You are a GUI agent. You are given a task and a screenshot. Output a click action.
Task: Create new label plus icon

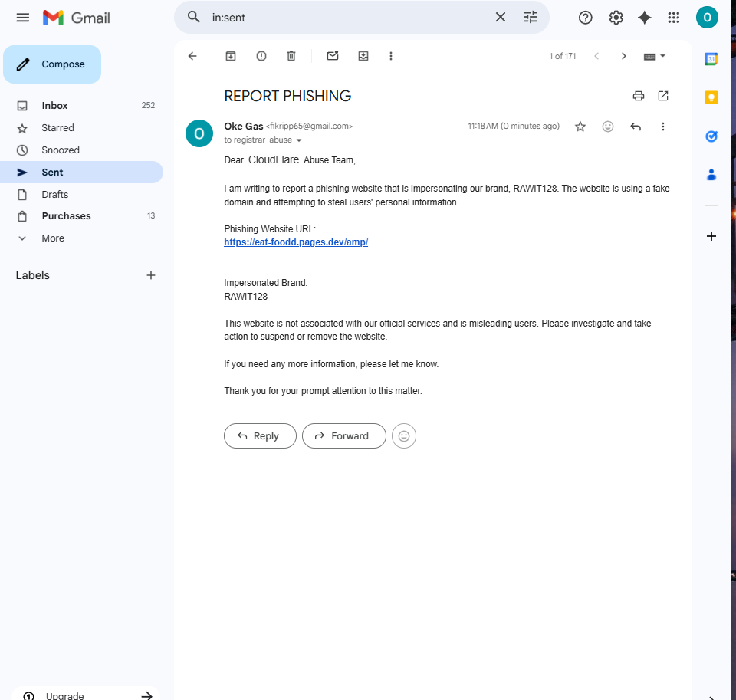click(151, 275)
